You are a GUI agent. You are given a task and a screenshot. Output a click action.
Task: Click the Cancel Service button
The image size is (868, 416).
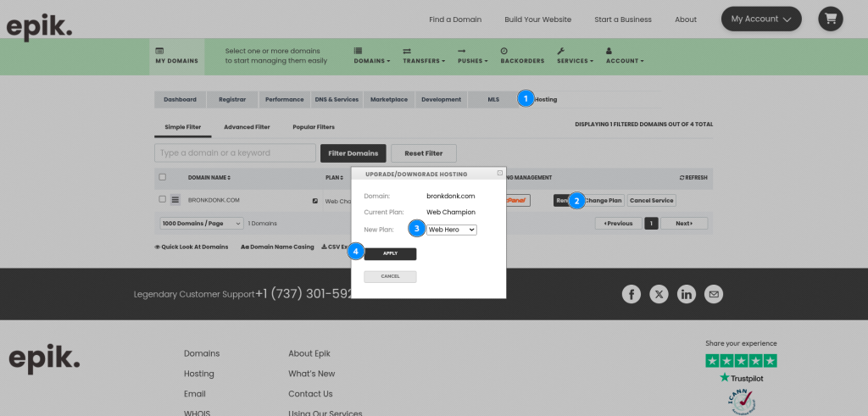click(x=651, y=200)
